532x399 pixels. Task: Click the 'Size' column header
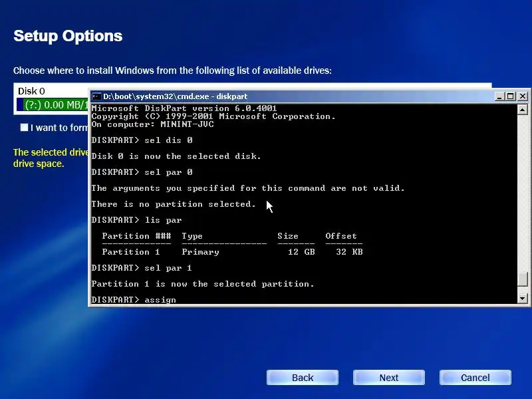(x=288, y=236)
